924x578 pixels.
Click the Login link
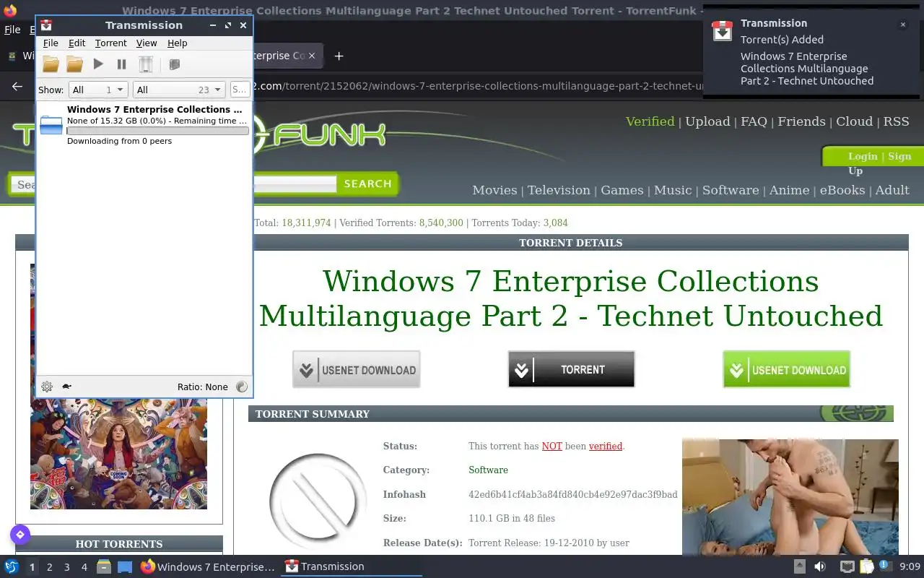pyautogui.click(x=863, y=156)
